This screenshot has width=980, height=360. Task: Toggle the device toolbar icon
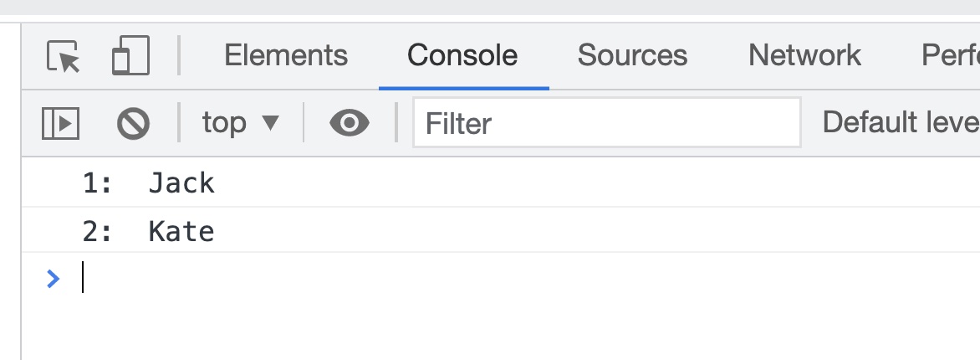point(130,55)
